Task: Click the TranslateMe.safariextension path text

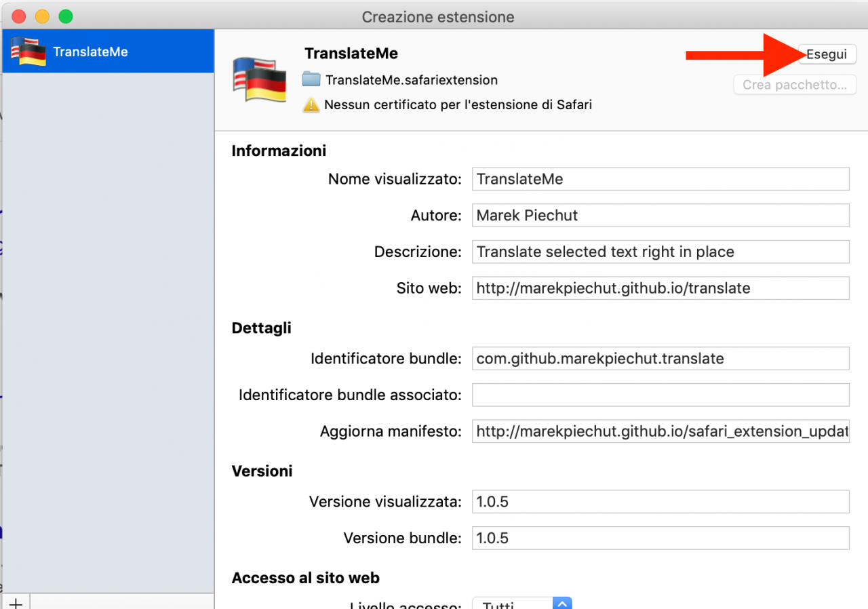Action: 412,80
